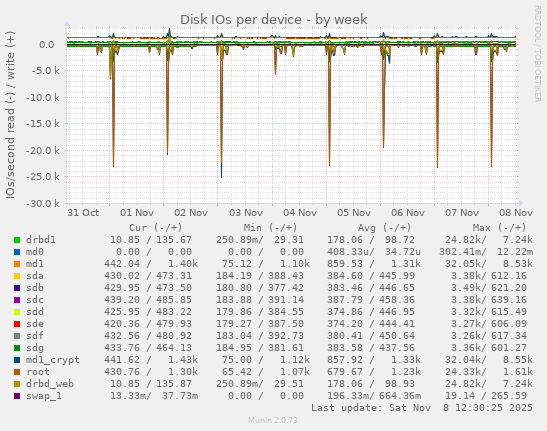Click the sdd lime legend swatch
547x431 pixels.
[17, 312]
